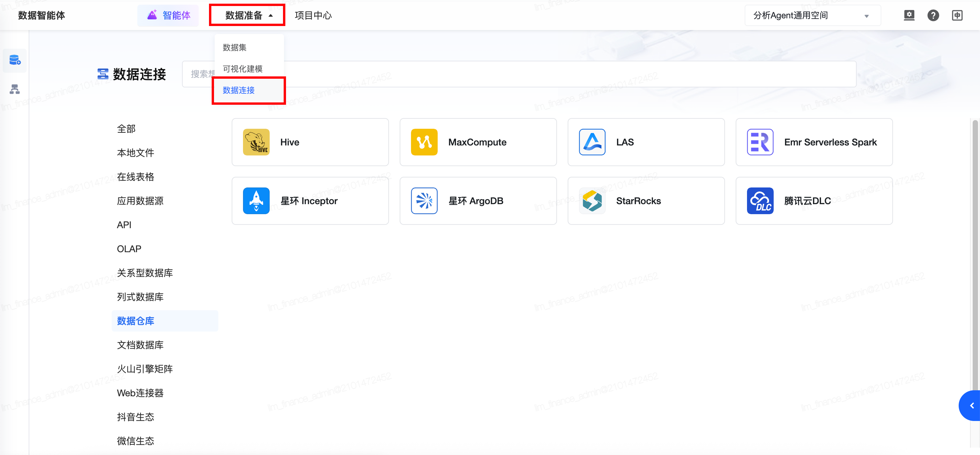Open the 星环 Inceptor label

click(309, 201)
